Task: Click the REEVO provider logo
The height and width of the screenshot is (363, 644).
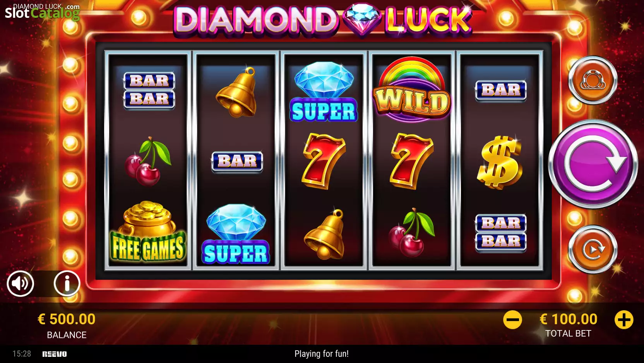Action: point(55,354)
